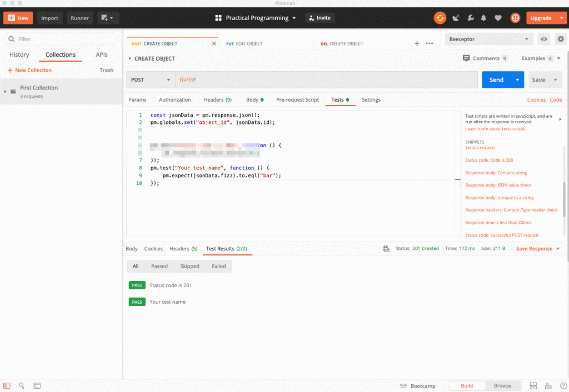Screen dimensions: 569x392
Task: Filter test results by Skipped
Action: 190,266
